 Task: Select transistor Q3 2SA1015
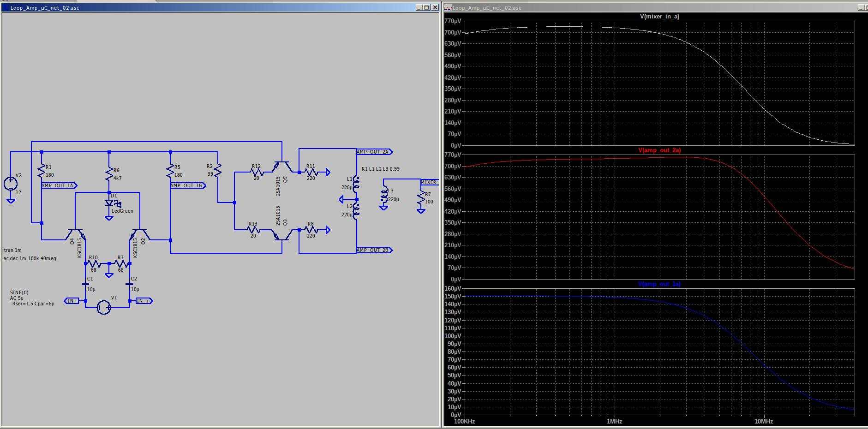[x=282, y=235]
